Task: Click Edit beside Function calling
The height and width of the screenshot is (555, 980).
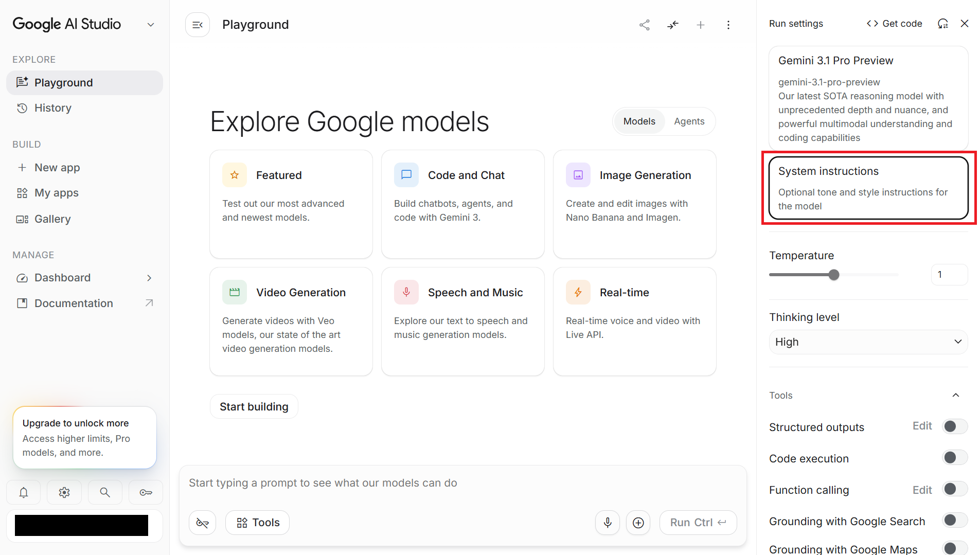Action: click(x=922, y=490)
